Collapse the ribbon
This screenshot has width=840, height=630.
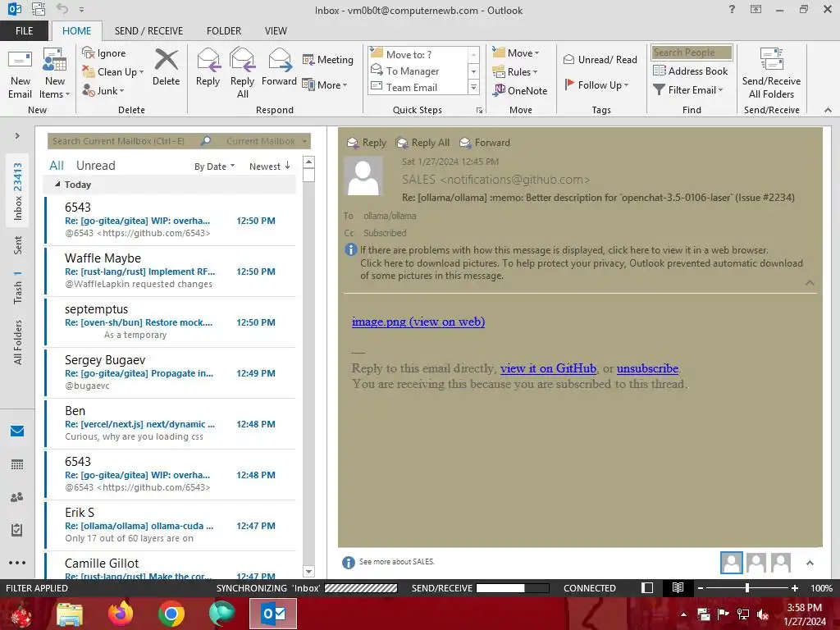pyautogui.click(x=828, y=110)
